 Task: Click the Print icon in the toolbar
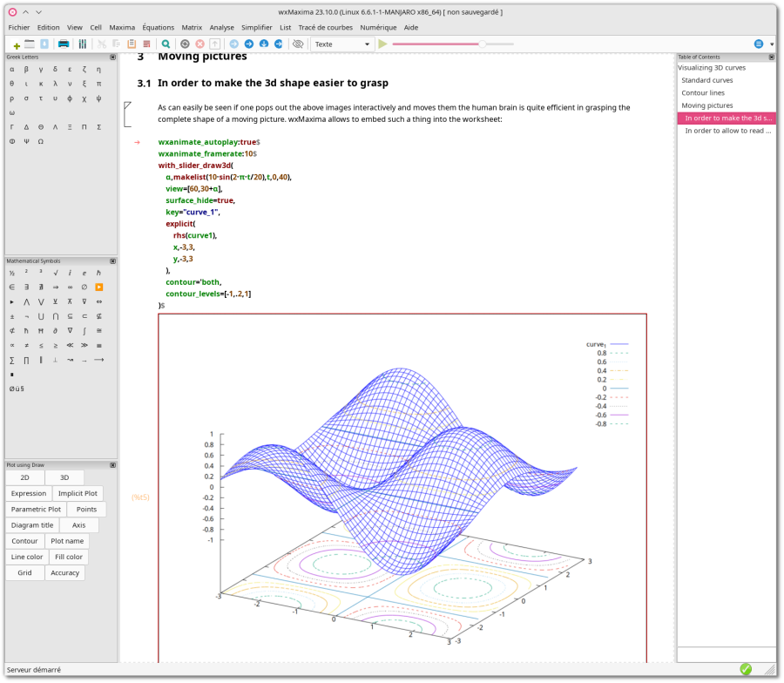coord(63,44)
